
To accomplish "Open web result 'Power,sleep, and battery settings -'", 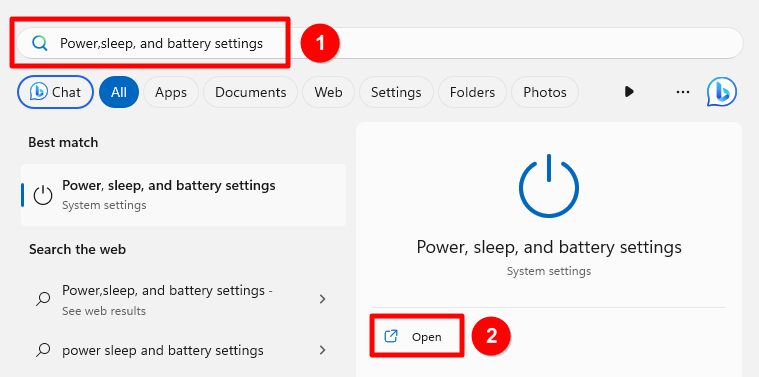I will [x=183, y=300].
